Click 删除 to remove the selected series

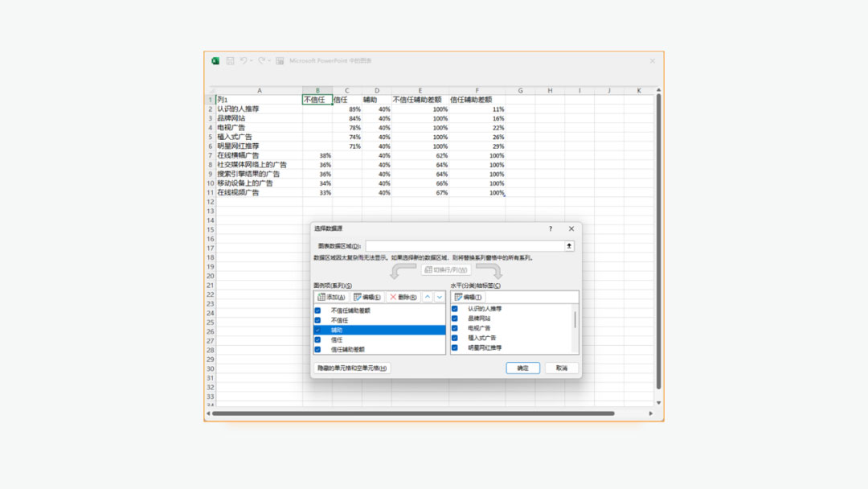point(403,297)
